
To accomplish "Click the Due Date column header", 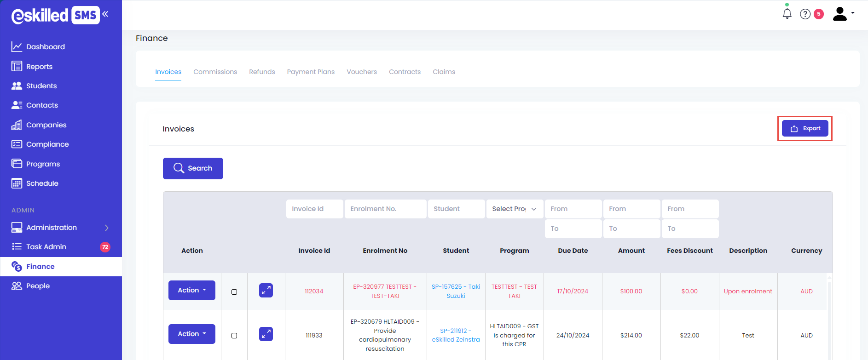I will 573,251.
